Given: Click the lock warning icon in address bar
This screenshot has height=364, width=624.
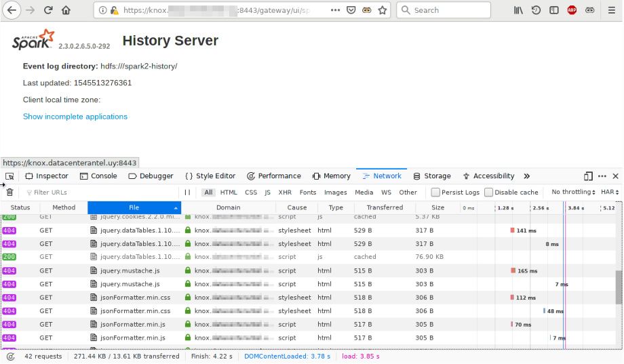Looking at the screenshot, I should point(115,10).
